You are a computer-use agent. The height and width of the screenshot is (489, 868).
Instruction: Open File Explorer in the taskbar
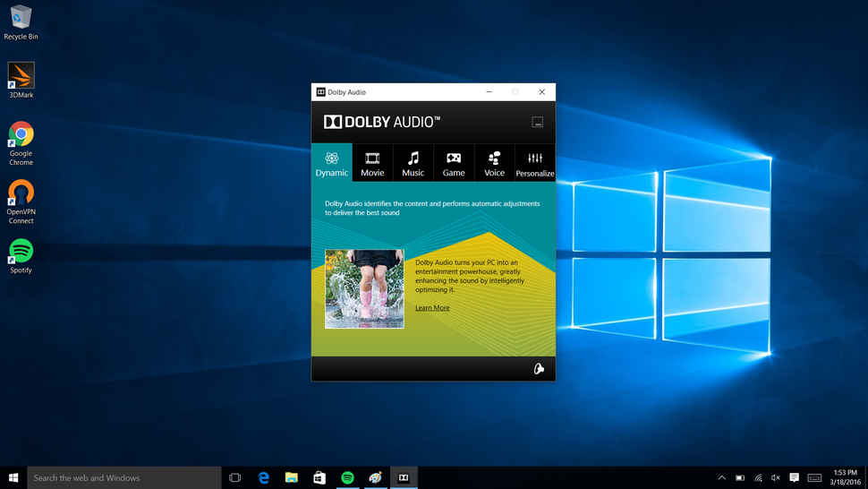coord(291,477)
